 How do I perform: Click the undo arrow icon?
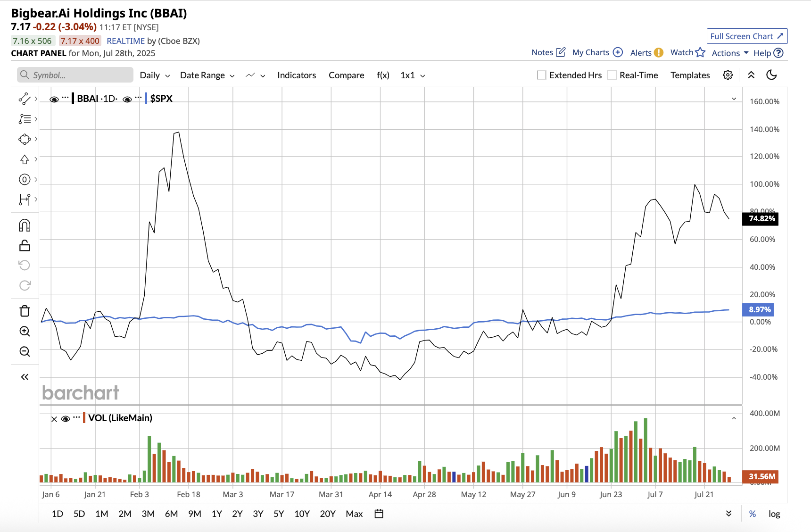pyautogui.click(x=25, y=265)
